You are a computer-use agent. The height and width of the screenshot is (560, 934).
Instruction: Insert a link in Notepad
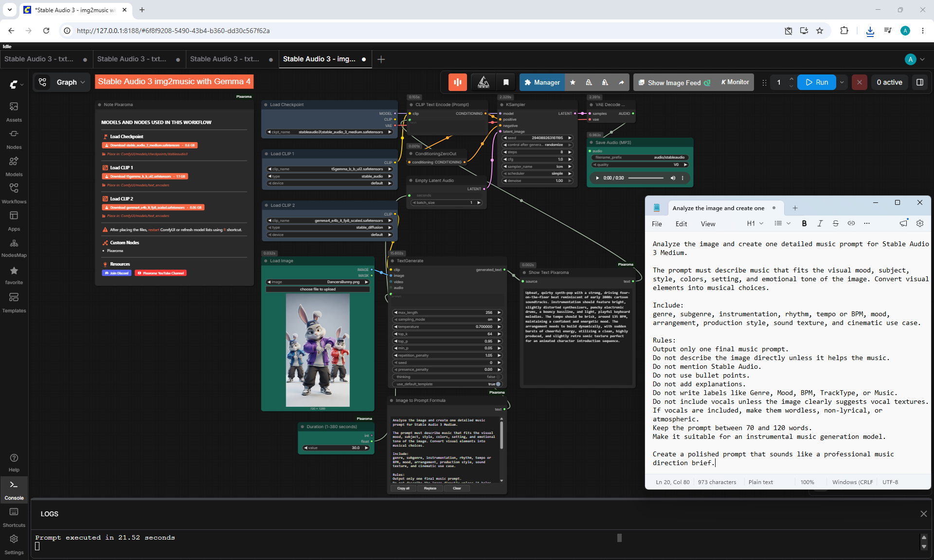coord(851,223)
